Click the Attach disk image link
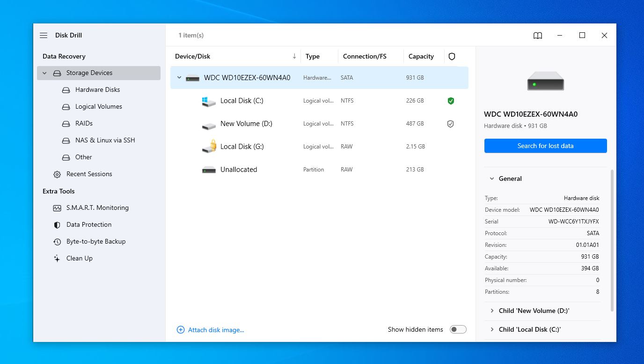 click(216, 330)
